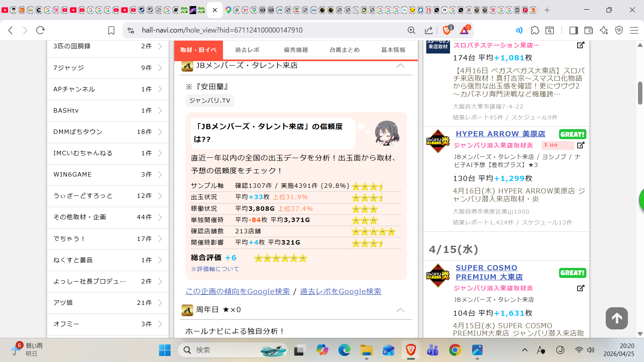Viewport: 644px width, 362px height.
Task: Switch to the 過去レポ tab
Action: pyautogui.click(x=247, y=50)
